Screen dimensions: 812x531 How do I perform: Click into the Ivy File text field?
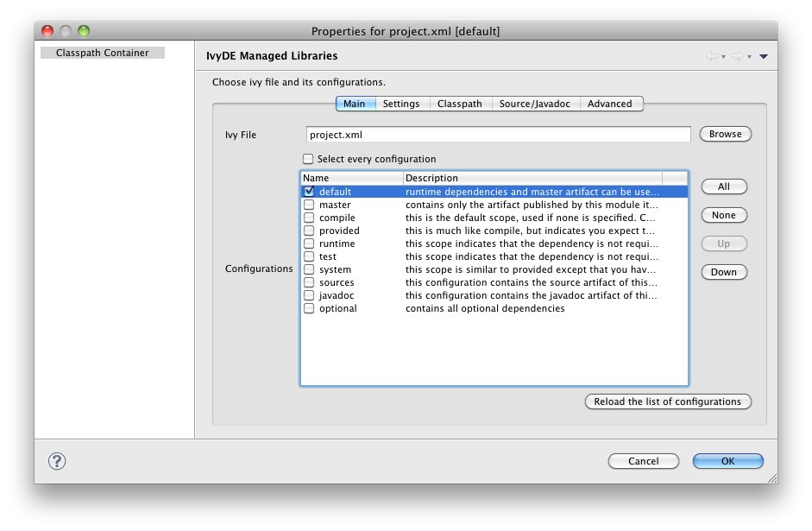[498, 135]
